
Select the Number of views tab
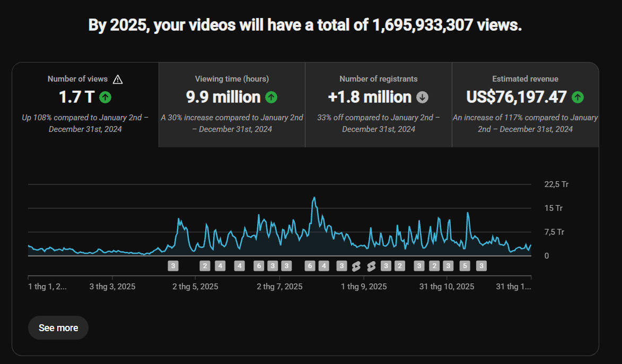pyautogui.click(x=85, y=105)
